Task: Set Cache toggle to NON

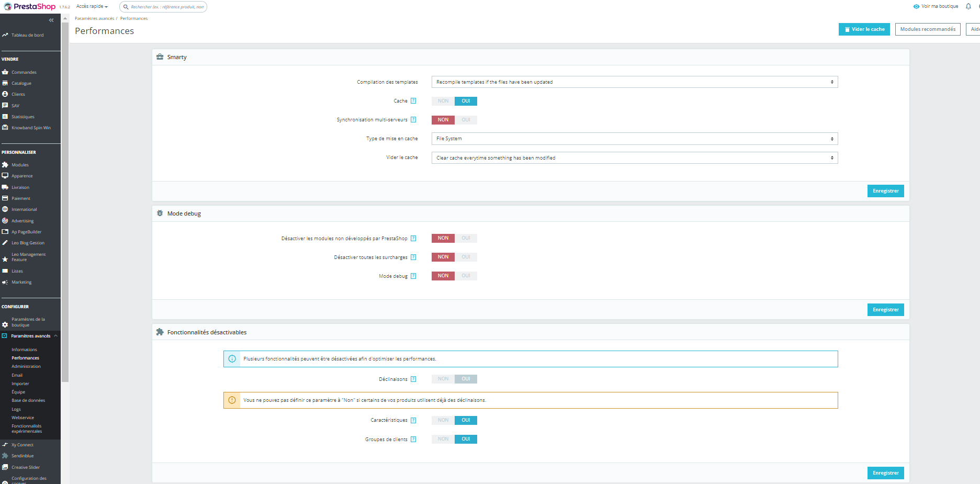Action: point(443,101)
